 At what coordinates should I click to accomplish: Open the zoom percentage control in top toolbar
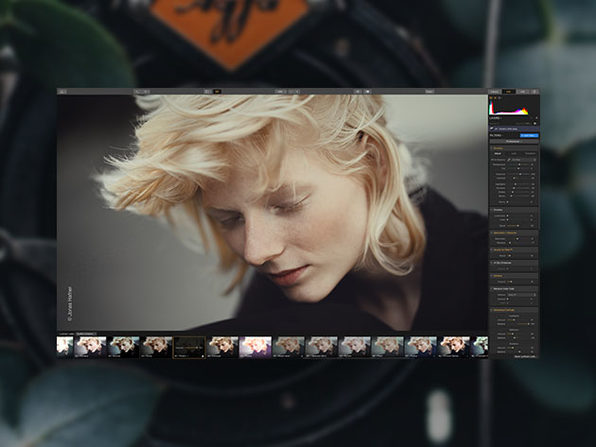(x=280, y=92)
